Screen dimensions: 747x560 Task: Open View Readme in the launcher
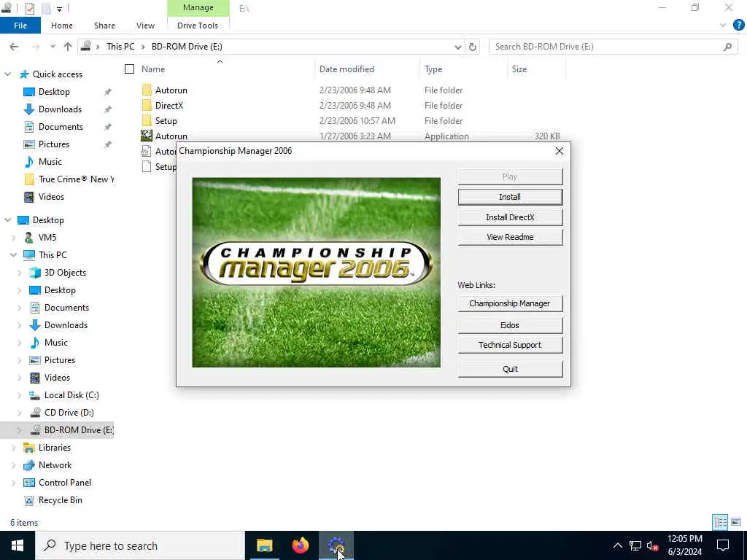pos(510,237)
